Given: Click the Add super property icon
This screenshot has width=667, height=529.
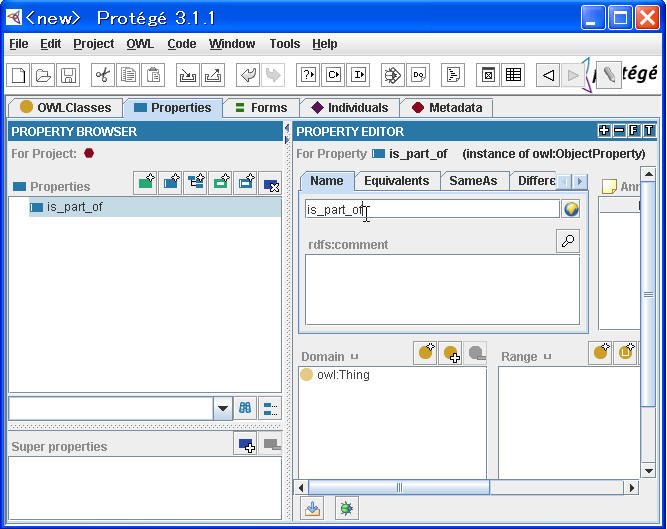Looking at the screenshot, I should click(x=245, y=444).
